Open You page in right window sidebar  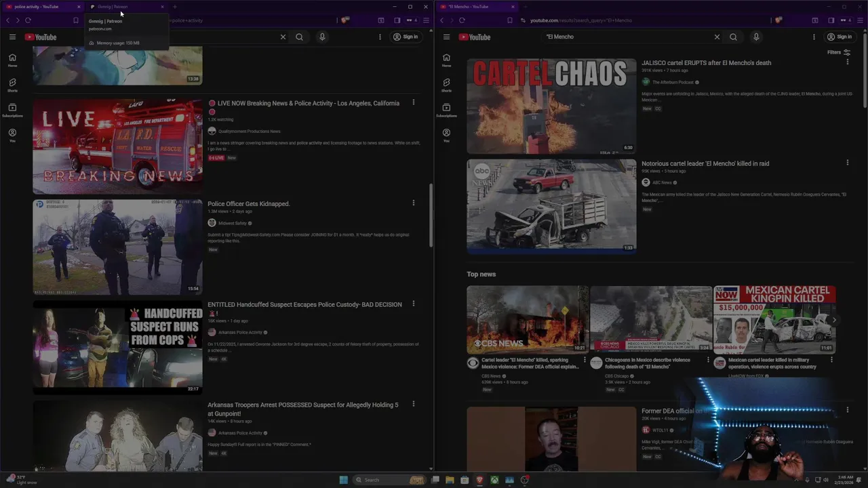pyautogui.click(x=446, y=136)
